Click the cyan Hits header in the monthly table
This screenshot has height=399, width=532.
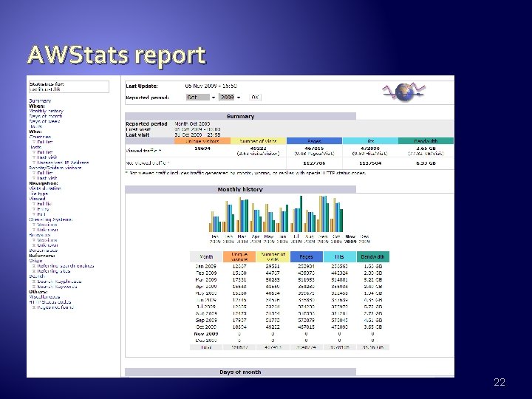[340, 257]
